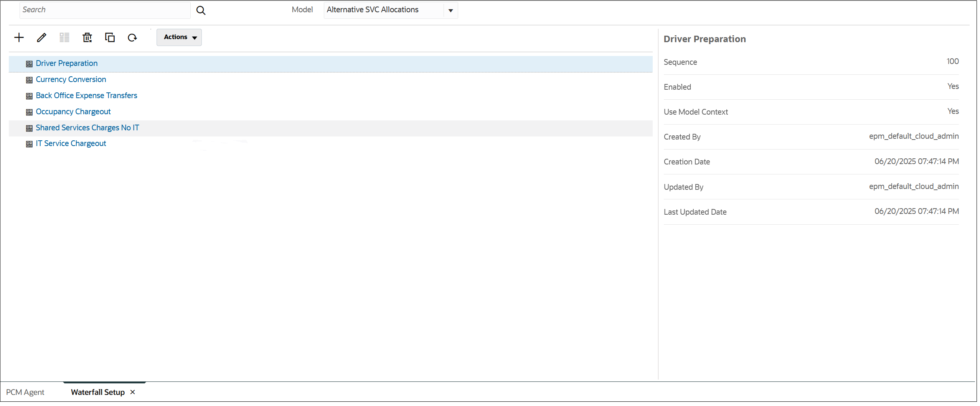Click the add (plus) icon in the toolbar
This screenshot has height=406, width=980.
click(19, 38)
